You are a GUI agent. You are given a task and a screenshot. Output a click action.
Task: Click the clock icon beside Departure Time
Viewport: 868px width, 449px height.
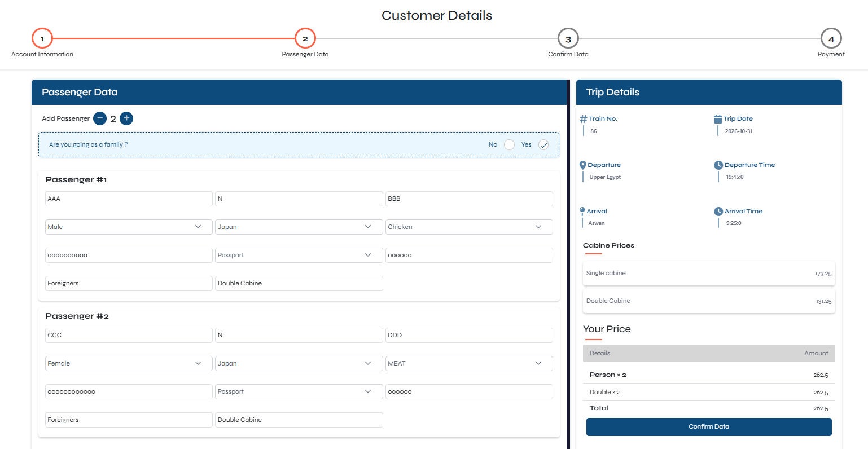click(718, 165)
